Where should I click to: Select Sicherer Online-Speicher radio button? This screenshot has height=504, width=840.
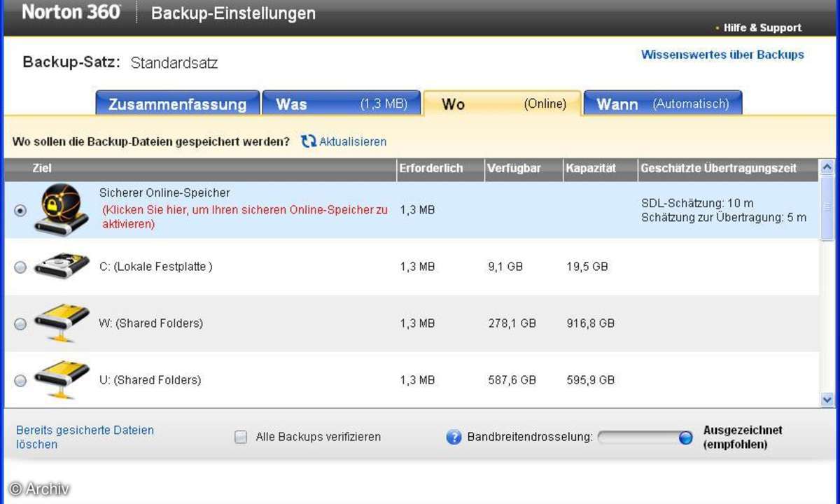(20, 210)
